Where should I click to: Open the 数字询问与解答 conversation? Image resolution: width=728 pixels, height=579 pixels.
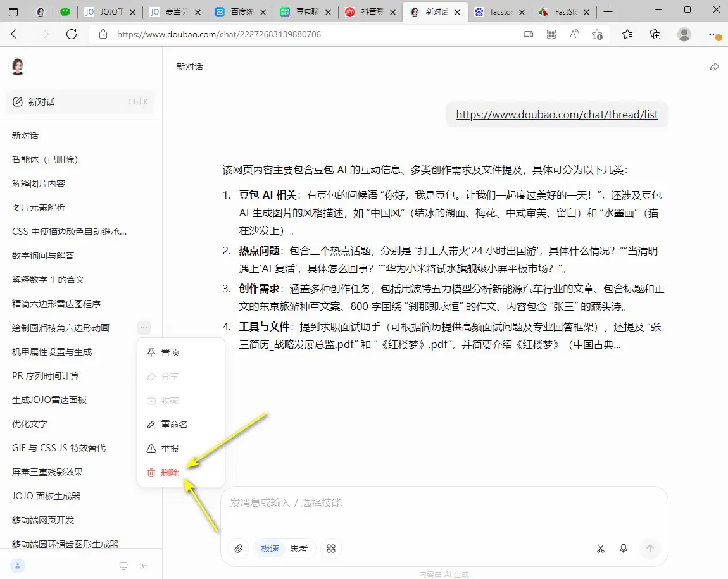[x=81, y=256]
